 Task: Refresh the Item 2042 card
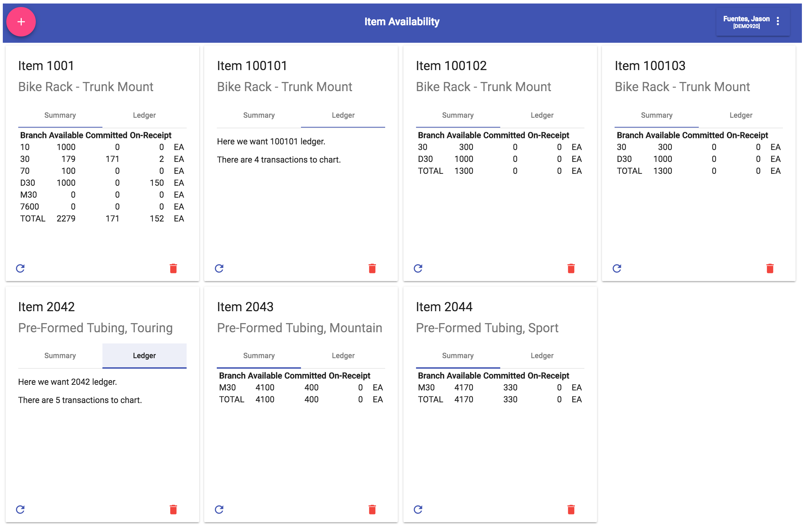[x=20, y=510]
